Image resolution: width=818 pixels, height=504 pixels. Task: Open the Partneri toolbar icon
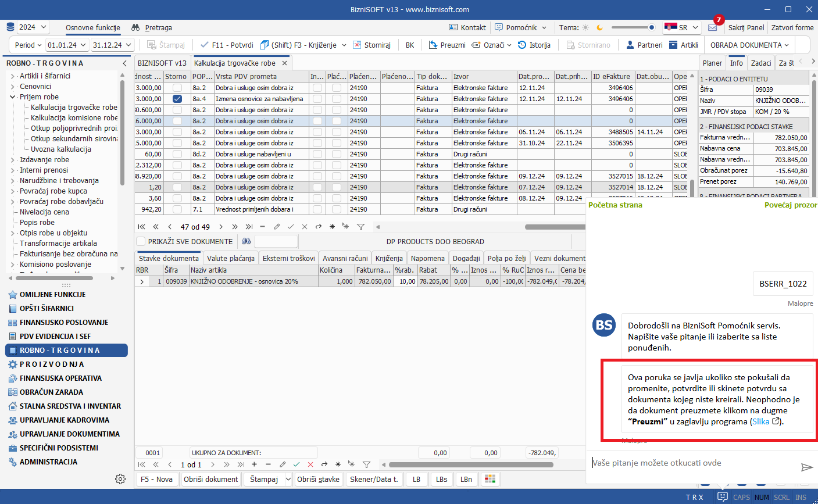pos(630,45)
